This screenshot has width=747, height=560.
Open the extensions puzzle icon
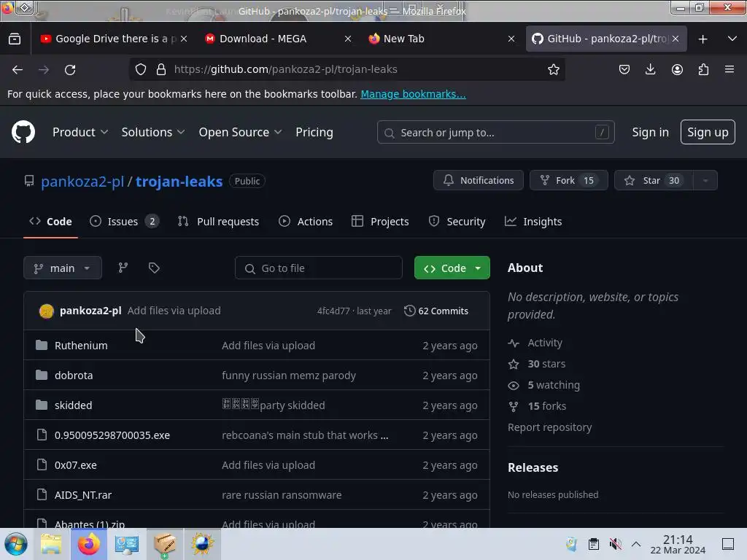[x=703, y=69]
